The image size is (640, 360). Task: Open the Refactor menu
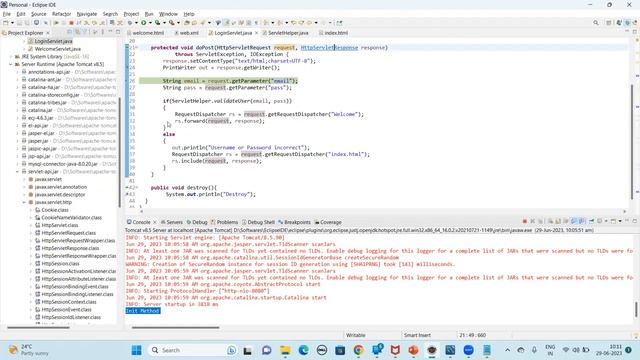(x=61, y=14)
